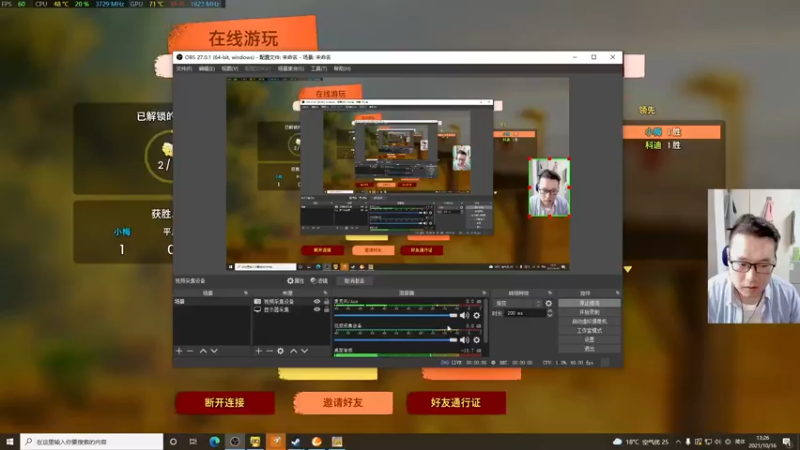Move the scene down with the down arrow
This screenshot has height=450, width=800.
(x=214, y=351)
